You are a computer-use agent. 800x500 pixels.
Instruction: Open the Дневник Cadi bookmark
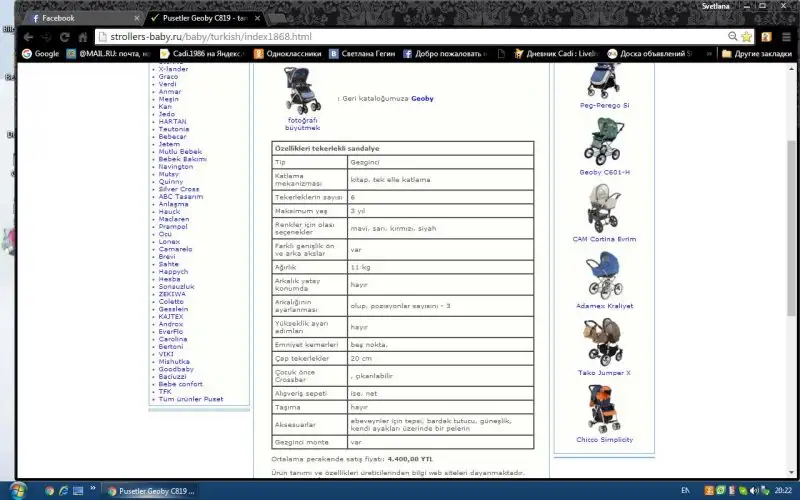(x=556, y=54)
